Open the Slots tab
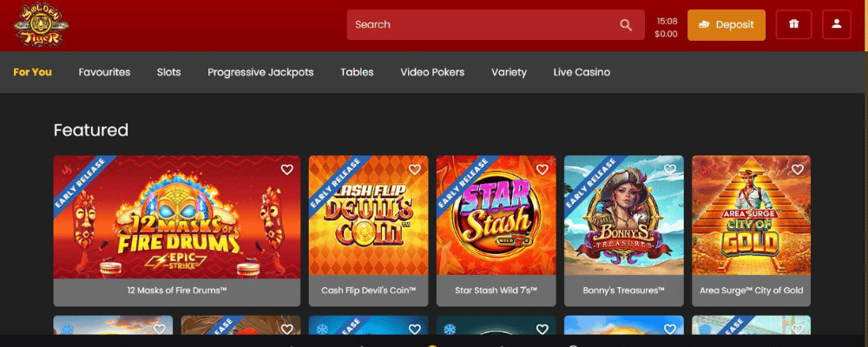The height and width of the screenshot is (347, 868). [x=169, y=72]
